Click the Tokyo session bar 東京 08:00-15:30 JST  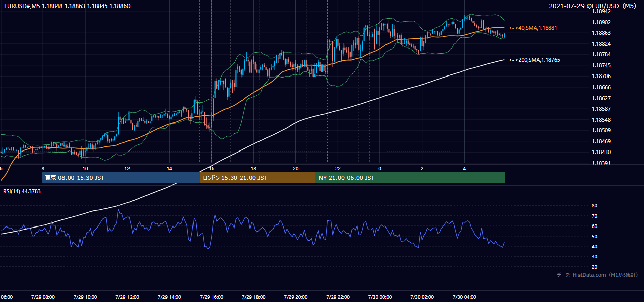pyautogui.click(x=121, y=178)
